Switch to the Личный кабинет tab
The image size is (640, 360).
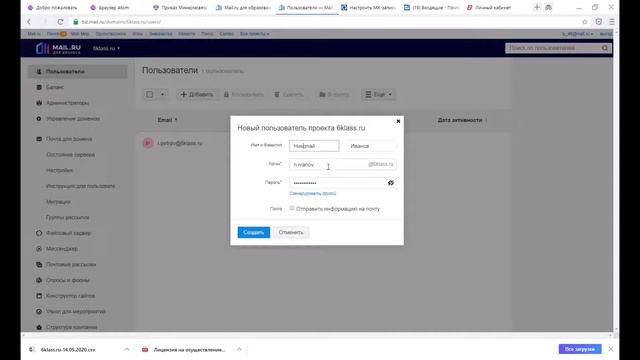pyautogui.click(x=489, y=7)
